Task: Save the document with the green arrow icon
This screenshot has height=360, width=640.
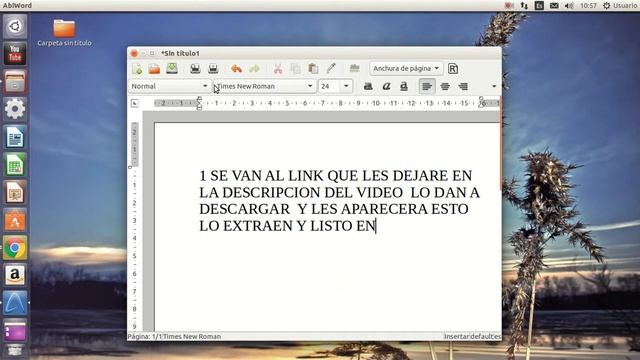Action: [172, 69]
